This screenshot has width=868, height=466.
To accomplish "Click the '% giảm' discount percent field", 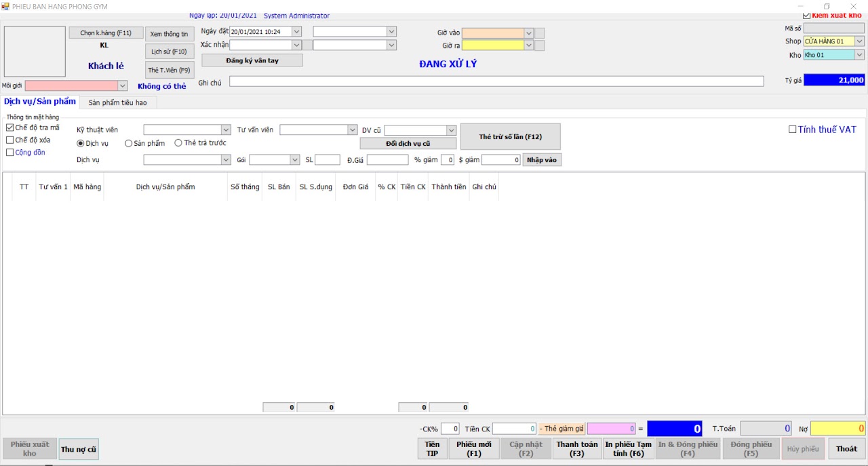I will click(x=448, y=160).
